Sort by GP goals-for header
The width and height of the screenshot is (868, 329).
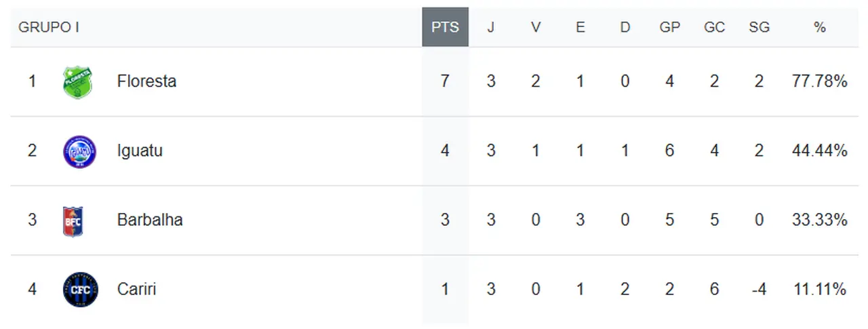[x=669, y=27]
